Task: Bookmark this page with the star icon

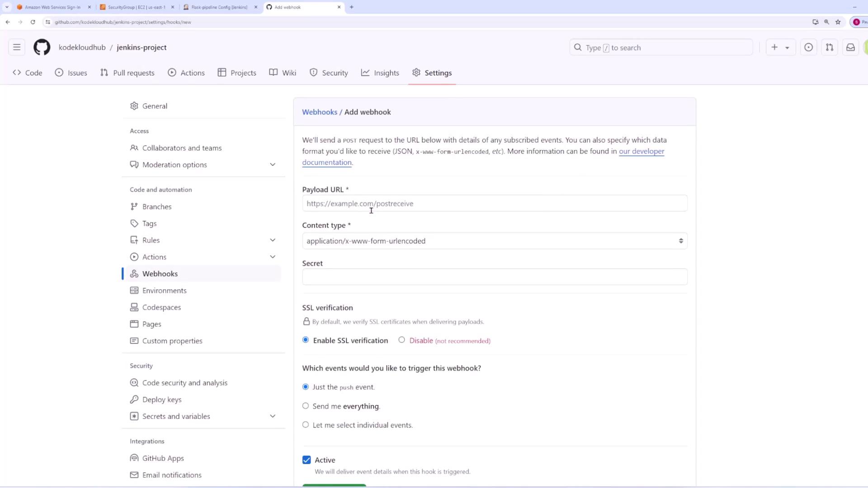Action: 838,22
